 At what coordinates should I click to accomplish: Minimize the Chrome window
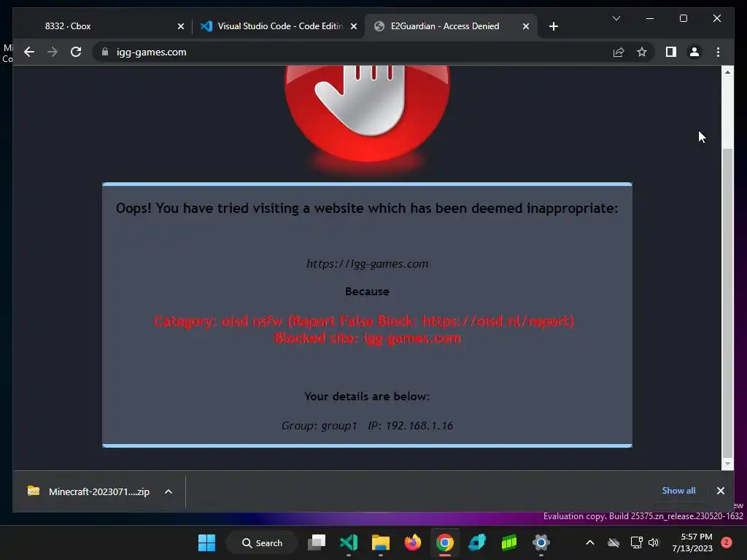[650, 18]
